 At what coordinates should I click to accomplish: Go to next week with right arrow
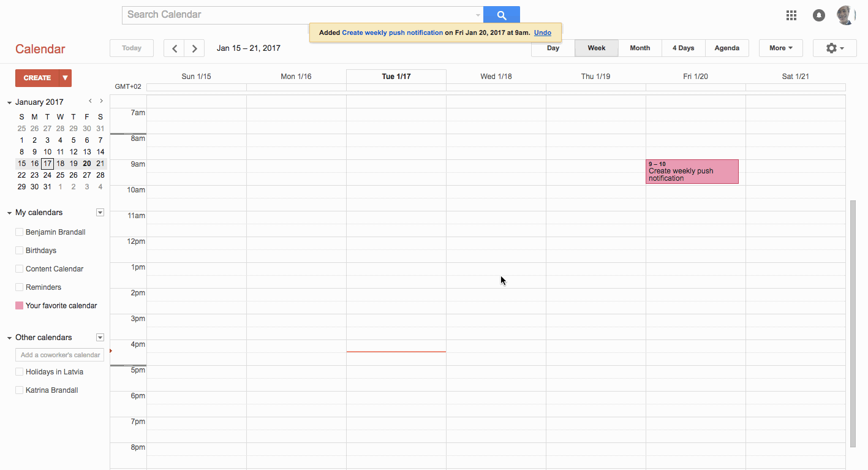(194, 48)
